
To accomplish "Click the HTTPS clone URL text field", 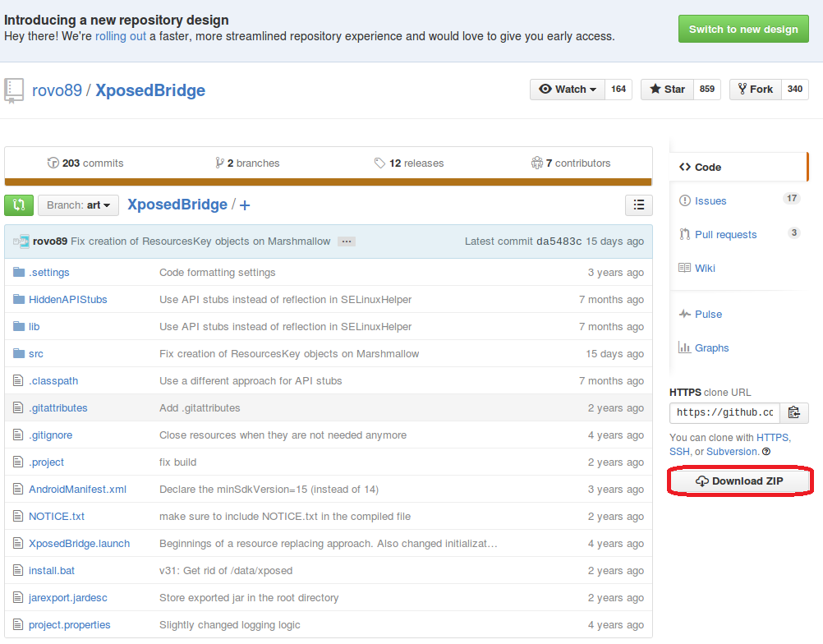I will click(x=724, y=412).
